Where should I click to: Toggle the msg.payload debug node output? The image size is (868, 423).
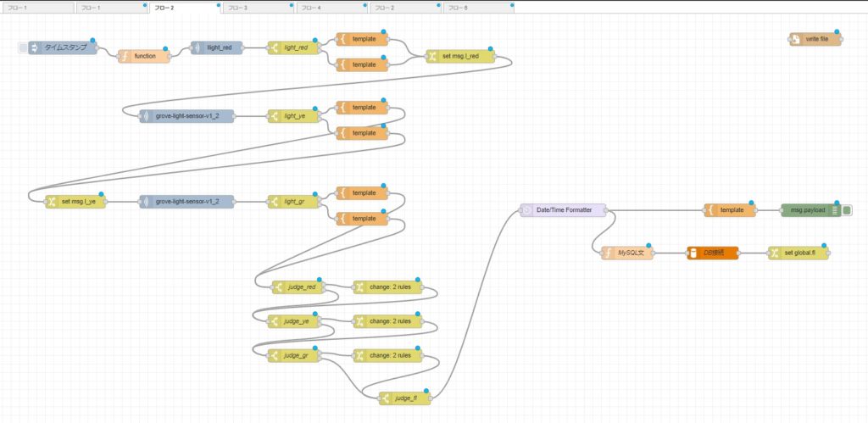pyautogui.click(x=847, y=210)
